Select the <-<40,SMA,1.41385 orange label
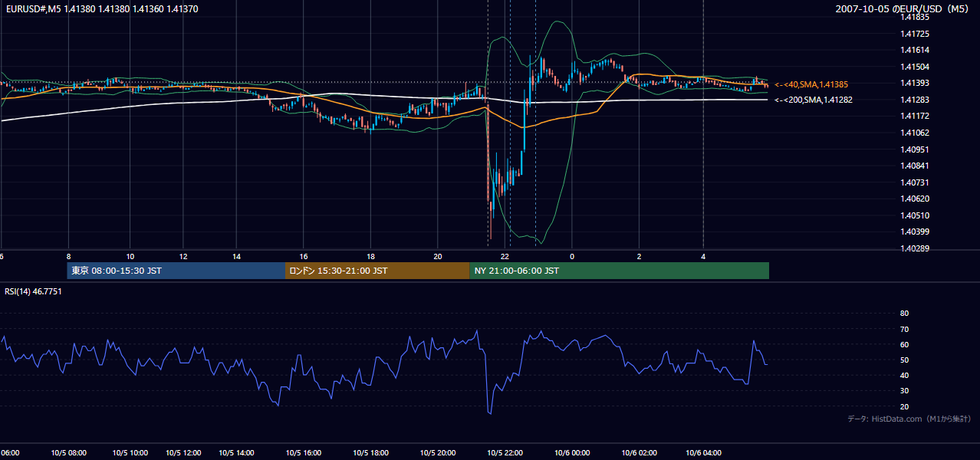The width and height of the screenshot is (980, 460). point(811,84)
